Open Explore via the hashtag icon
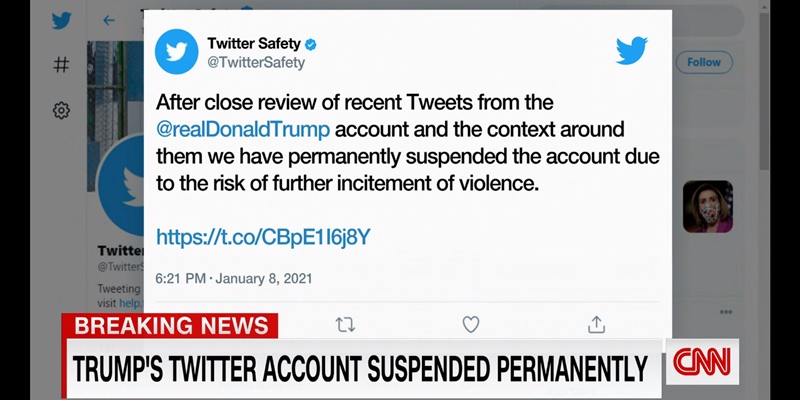The image size is (800, 400). pyautogui.click(x=62, y=65)
